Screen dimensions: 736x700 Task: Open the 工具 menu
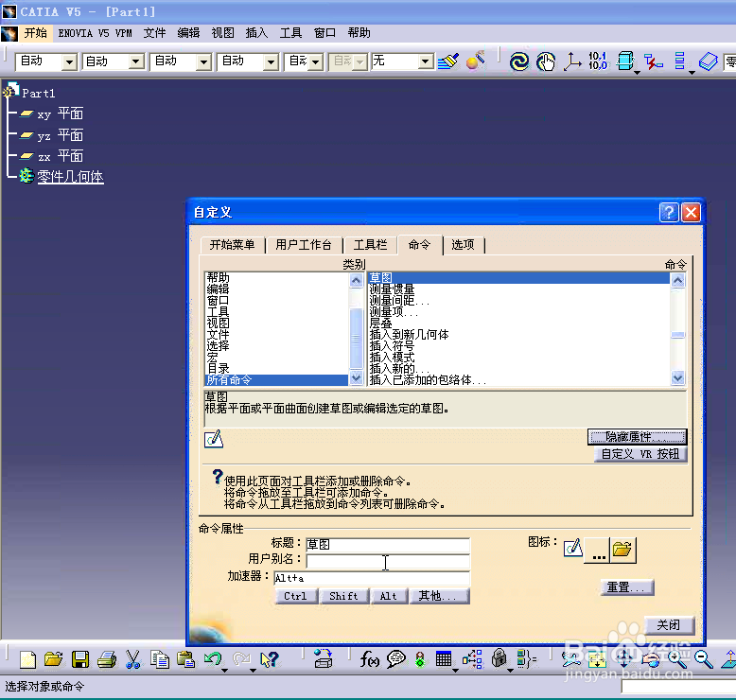(290, 33)
